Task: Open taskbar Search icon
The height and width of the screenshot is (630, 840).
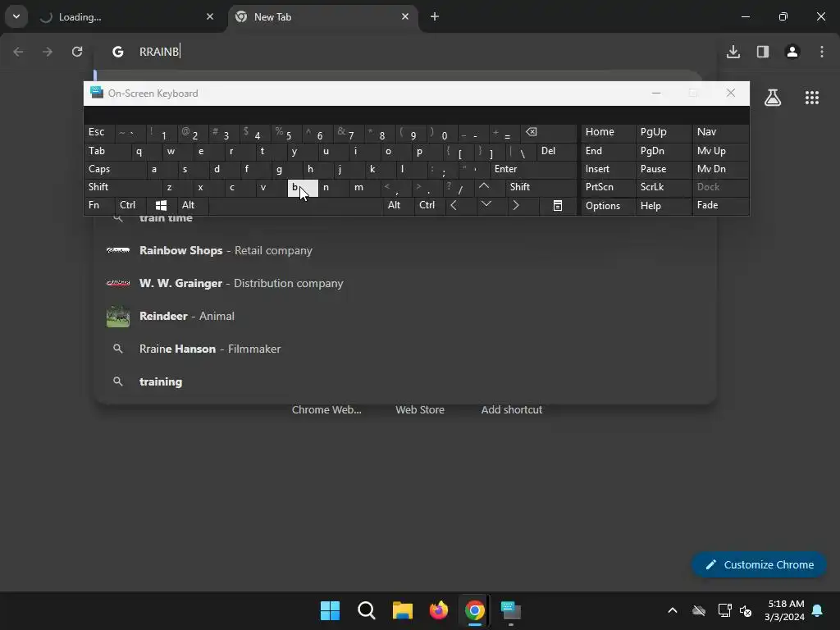Action: point(367,610)
